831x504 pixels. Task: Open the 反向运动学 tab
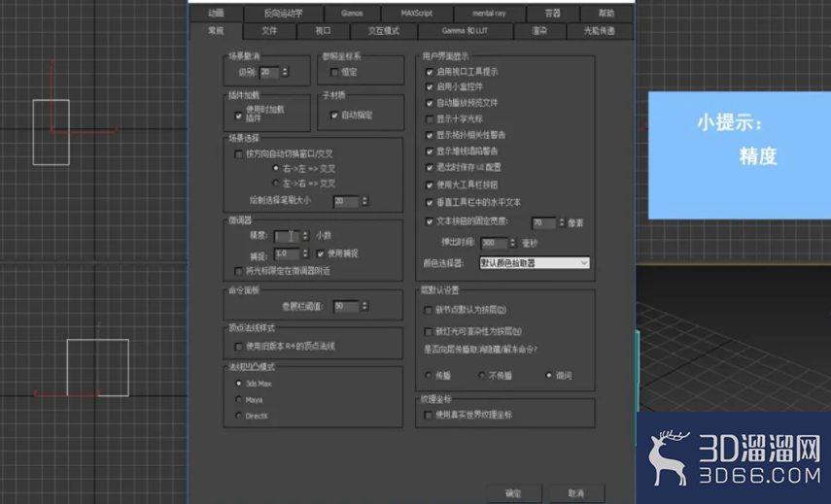[x=284, y=14]
